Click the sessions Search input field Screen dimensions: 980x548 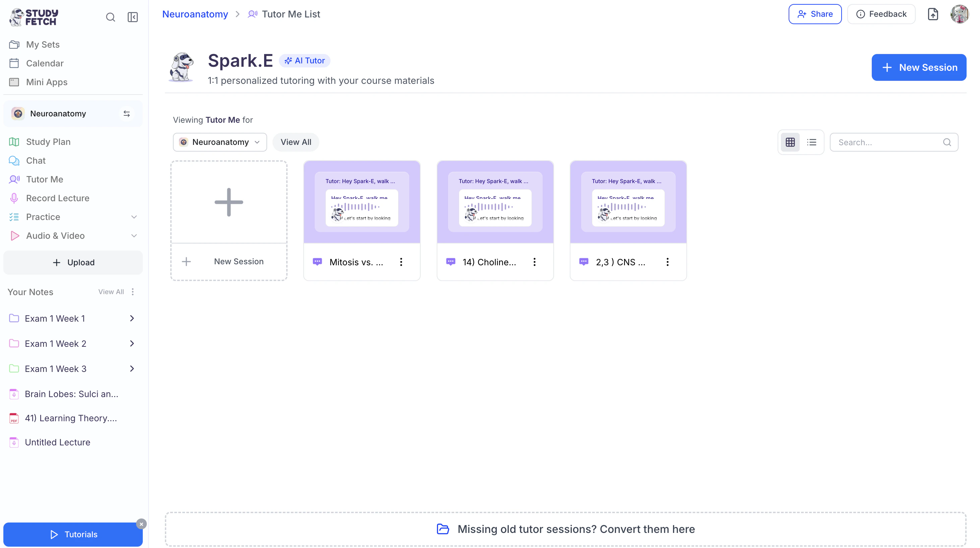(888, 142)
